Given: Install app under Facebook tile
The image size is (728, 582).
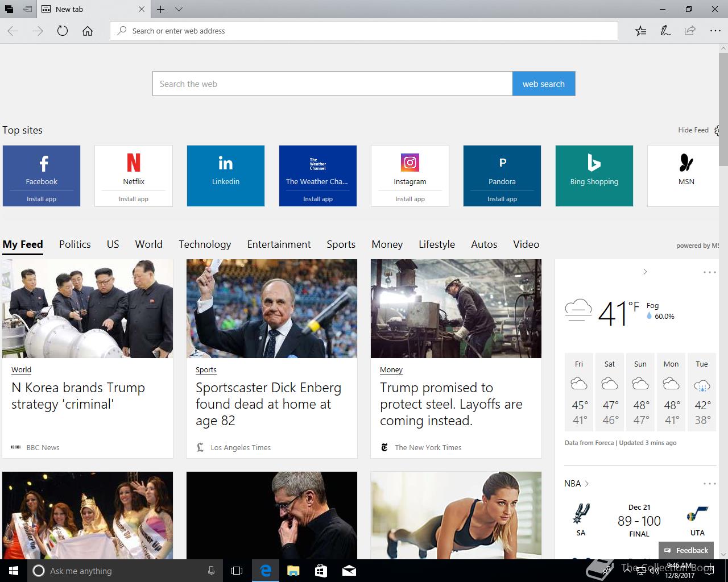Looking at the screenshot, I should tap(42, 199).
